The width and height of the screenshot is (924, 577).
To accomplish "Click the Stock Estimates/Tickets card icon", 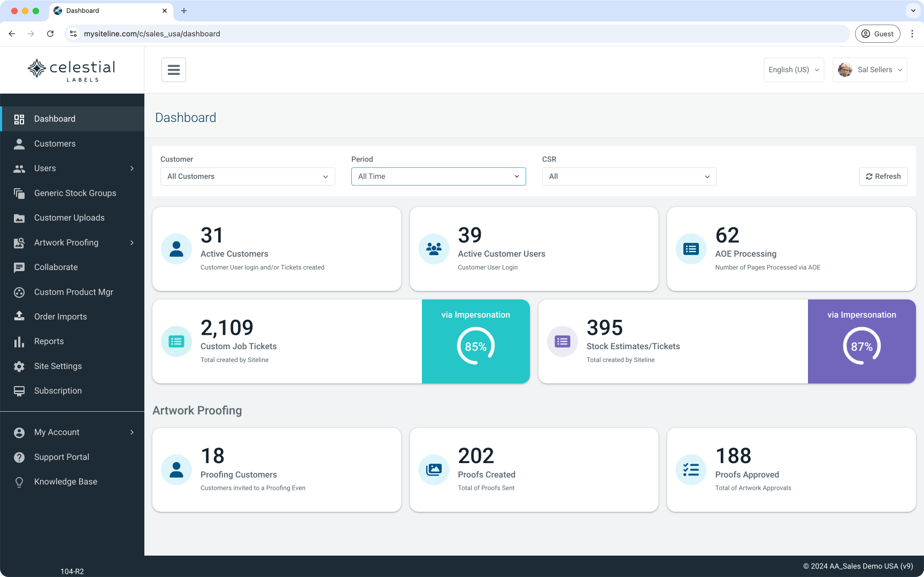I will [563, 341].
